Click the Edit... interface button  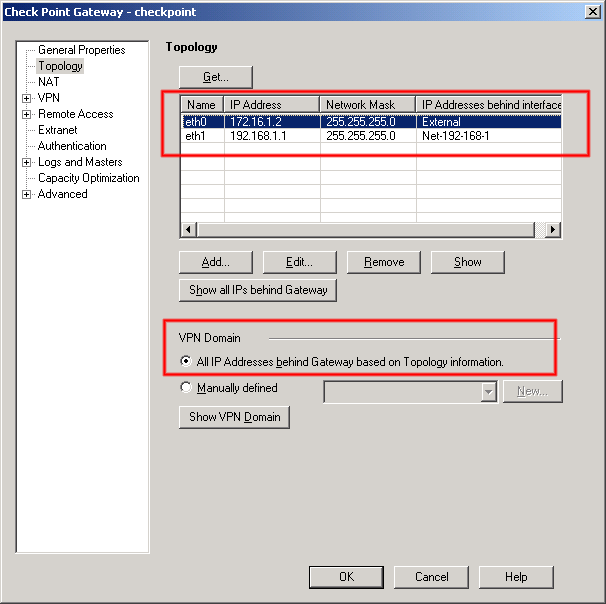coord(300,262)
